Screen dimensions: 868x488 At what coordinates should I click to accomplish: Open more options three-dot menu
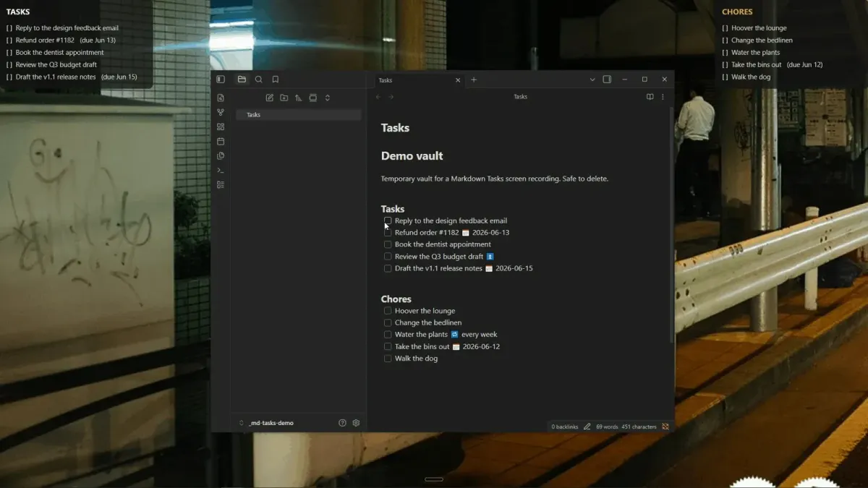[663, 97]
